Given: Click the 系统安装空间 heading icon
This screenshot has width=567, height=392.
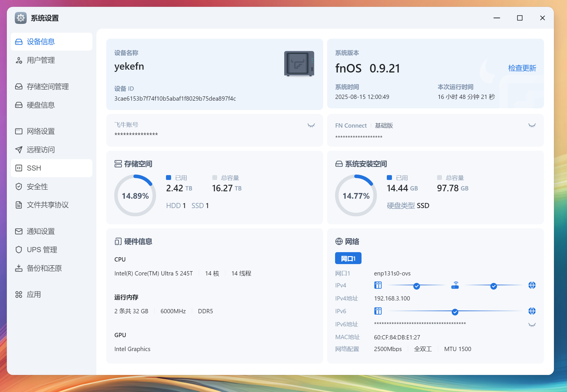Looking at the screenshot, I should (339, 164).
